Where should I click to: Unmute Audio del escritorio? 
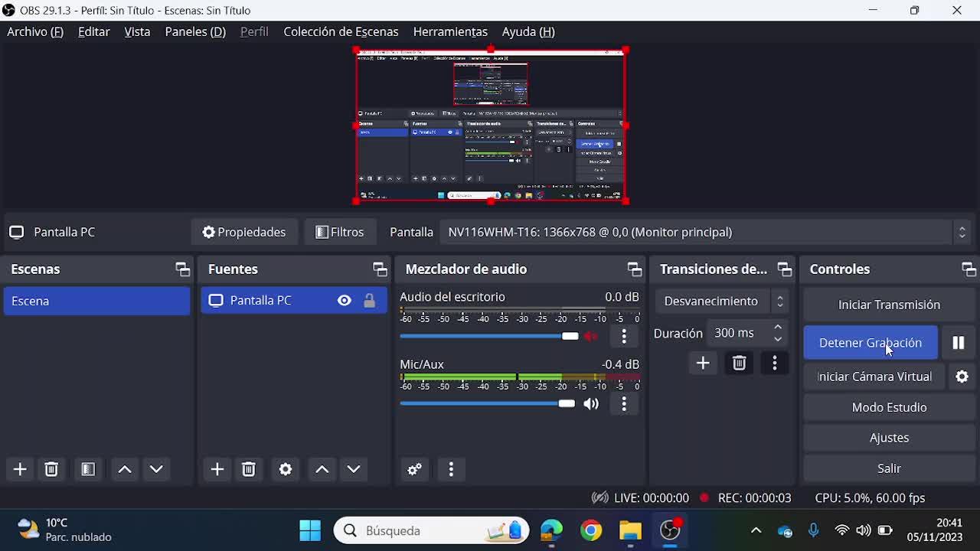tap(591, 336)
